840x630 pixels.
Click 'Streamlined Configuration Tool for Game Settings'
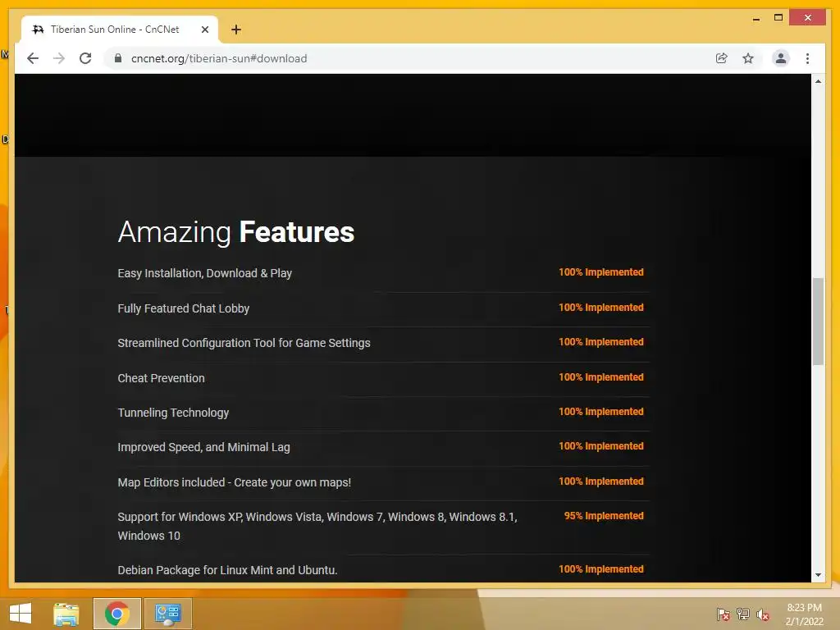[x=244, y=343]
